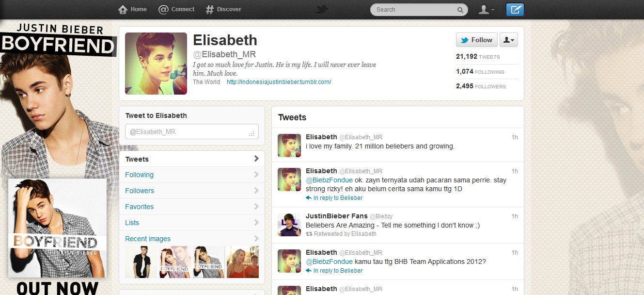Select the Favorites item in sidebar
This screenshot has width=644, height=295.
click(192, 207)
